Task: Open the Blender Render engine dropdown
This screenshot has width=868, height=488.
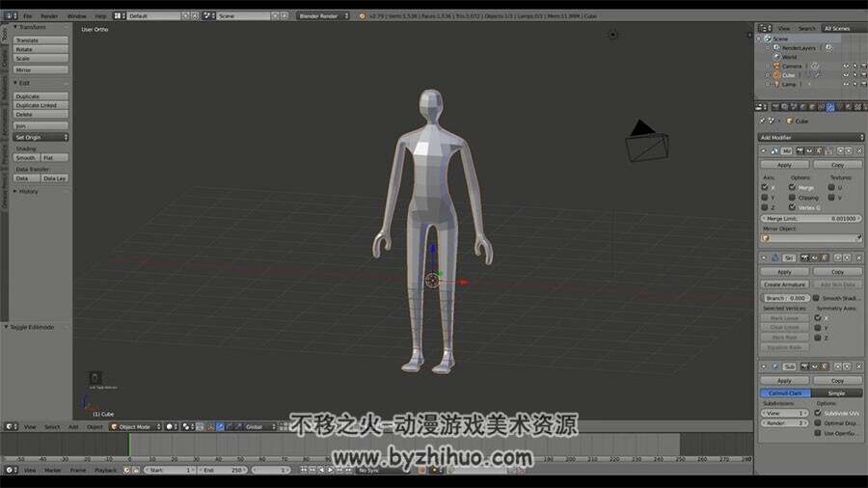Action: (324, 16)
